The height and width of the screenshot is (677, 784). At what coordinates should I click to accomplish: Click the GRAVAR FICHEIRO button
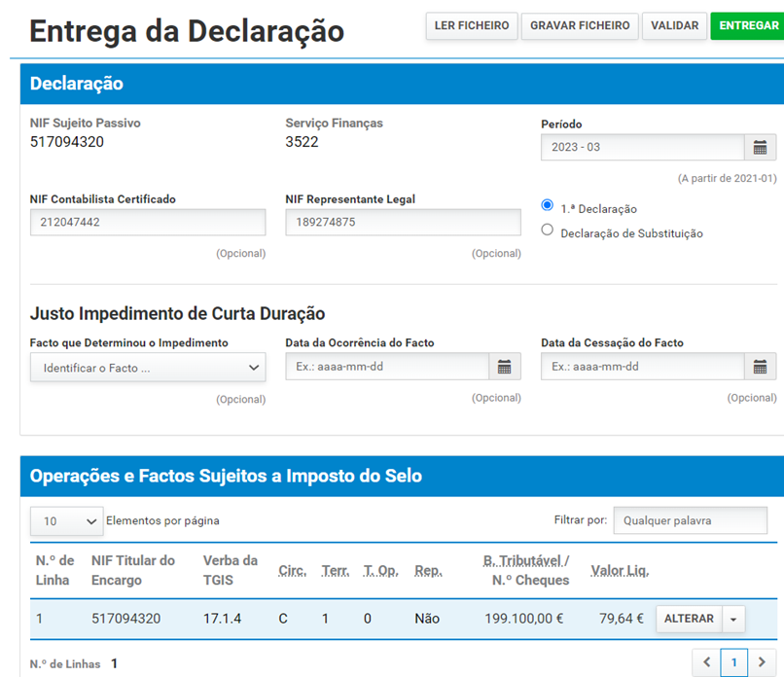(580, 26)
